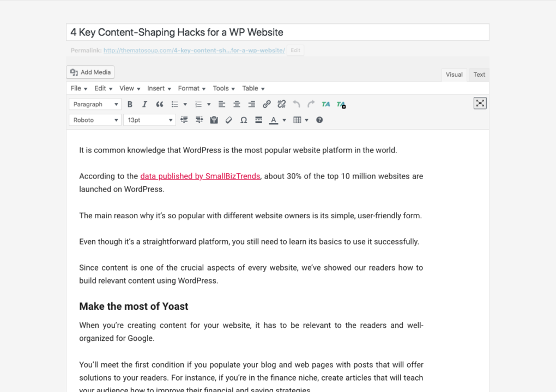Screen dimensions: 556x392
Task: Click the remove link icon
Action: tap(281, 105)
